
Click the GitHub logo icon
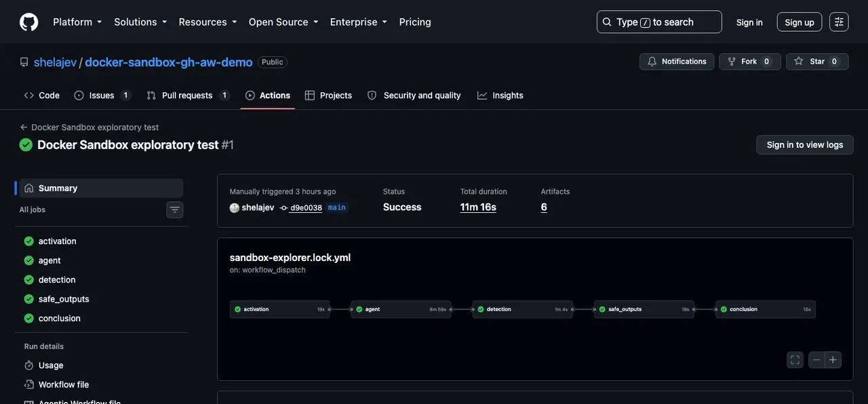click(x=29, y=22)
